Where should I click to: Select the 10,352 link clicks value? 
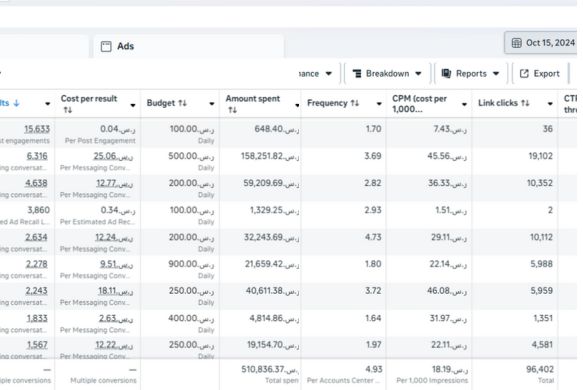point(540,183)
